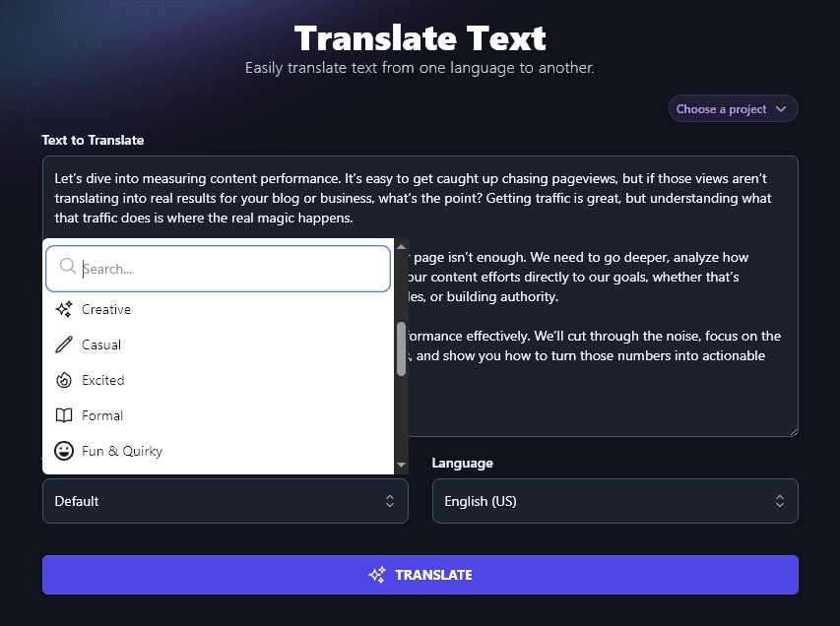The width and height of the screenshot is (840, 626).
Task: Open the Choose a project dropdown
Action: pos(733,108)
